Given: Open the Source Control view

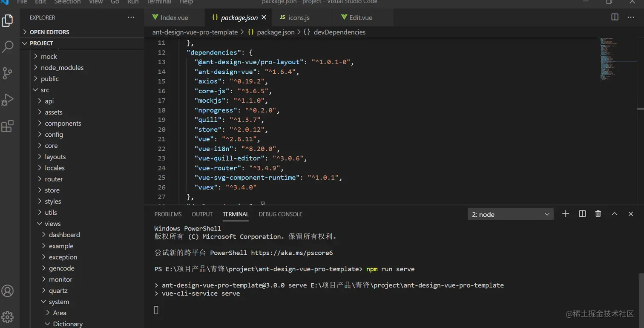Looking at the screenshot, I should tap(8, 73).
